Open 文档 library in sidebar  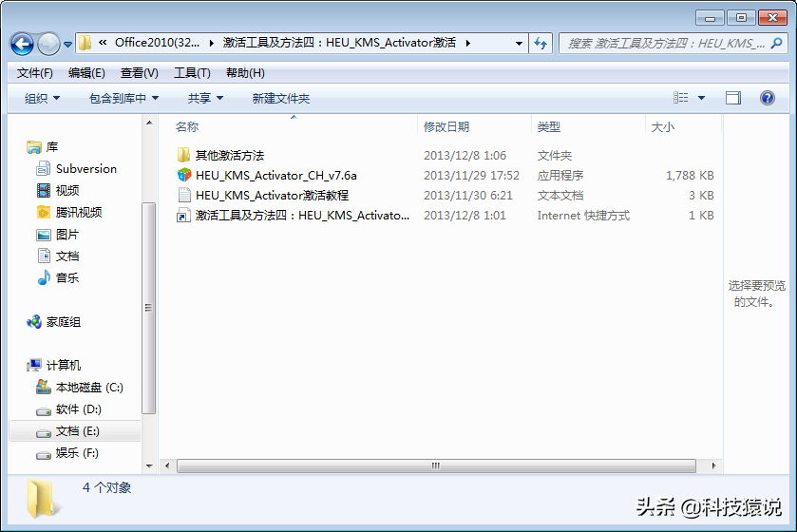click(67, 256)
